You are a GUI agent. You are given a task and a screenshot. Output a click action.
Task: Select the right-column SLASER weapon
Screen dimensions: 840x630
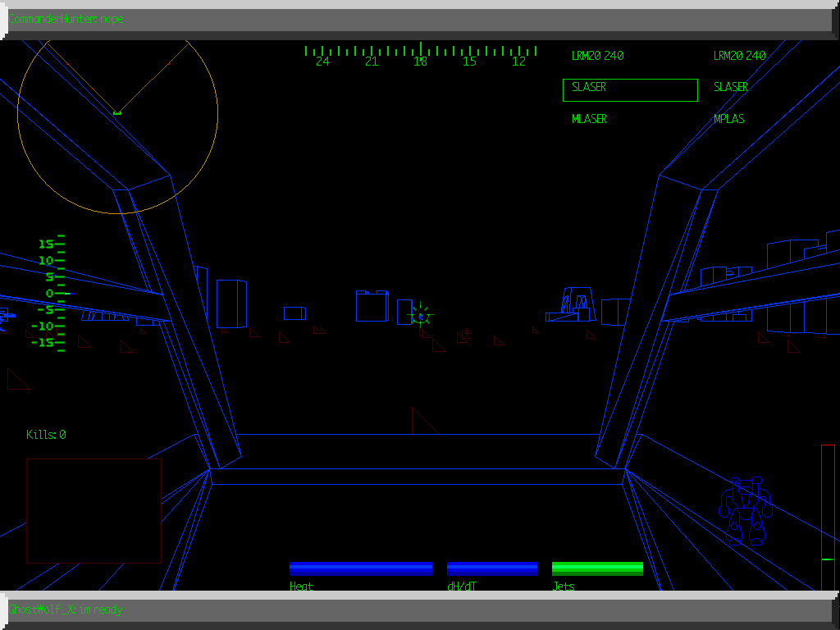730,87
